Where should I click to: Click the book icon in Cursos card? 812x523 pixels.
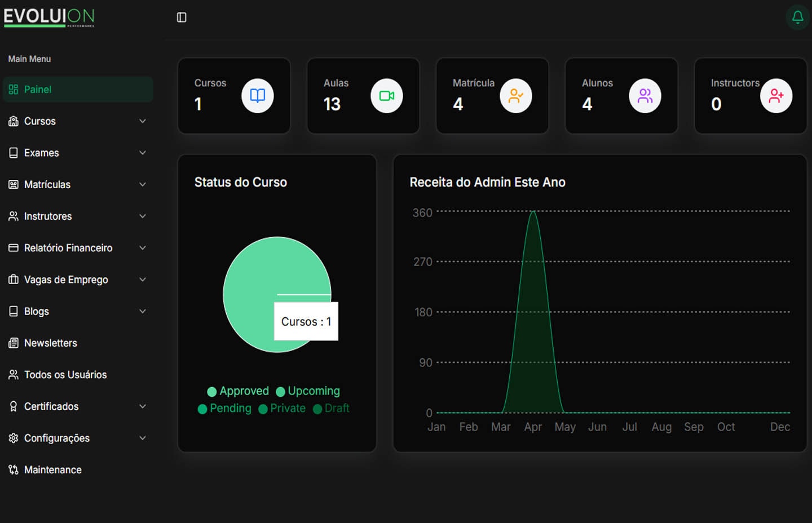pos(258,96)
